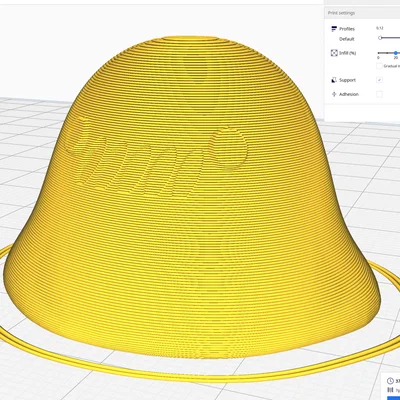The image size is (400, 400).
Task: Click the blue button at bottom right
Action: click(x=394, y=398)
